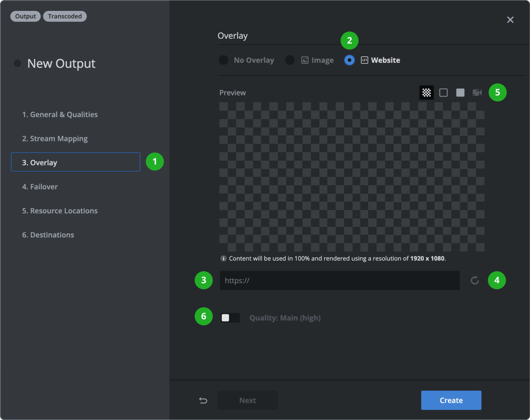
Task: Choose the dark outlined preview background
Action: point(443,92)
